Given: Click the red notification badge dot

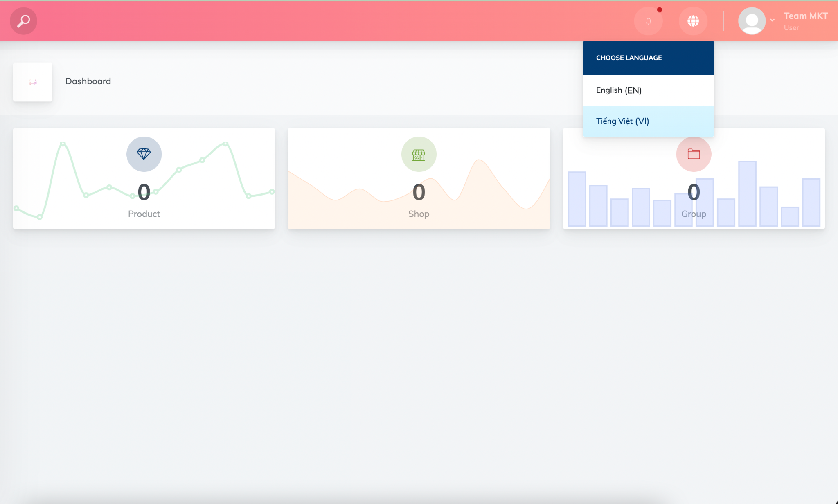Looking at the screenshot, I should [x=660, y=10].
